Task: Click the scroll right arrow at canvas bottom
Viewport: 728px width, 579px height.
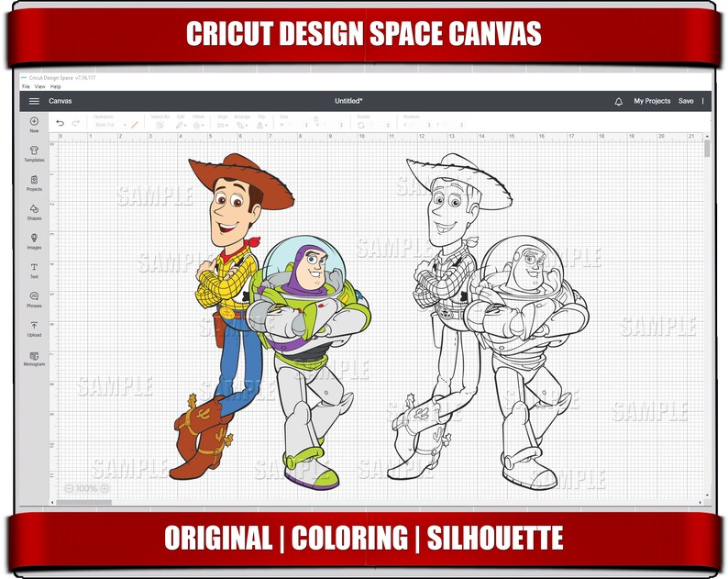Action: pos(700,502)
